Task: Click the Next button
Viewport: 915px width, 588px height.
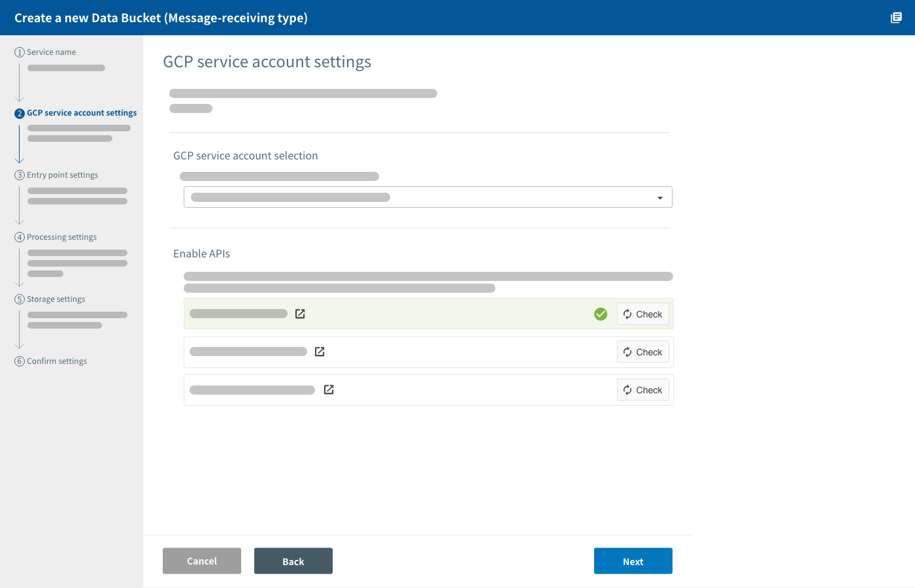Action: pyautogui.click(x=633, y=561)
